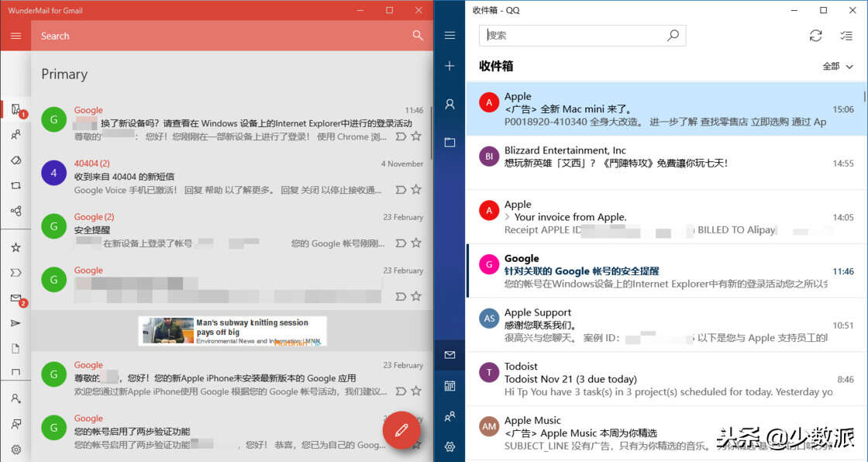Expand Your invoice from Apple conversation
Viewport: 868px width, 462px height.
(x=508, y=217)
